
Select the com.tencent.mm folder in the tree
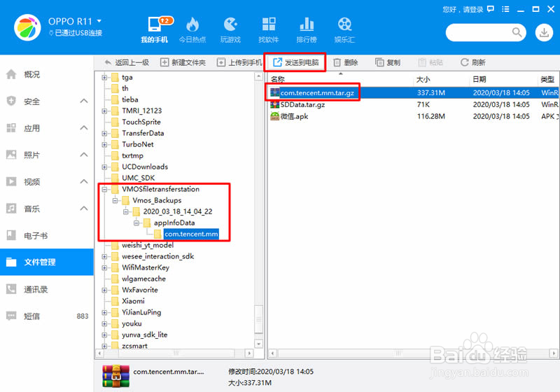[191, 234]
